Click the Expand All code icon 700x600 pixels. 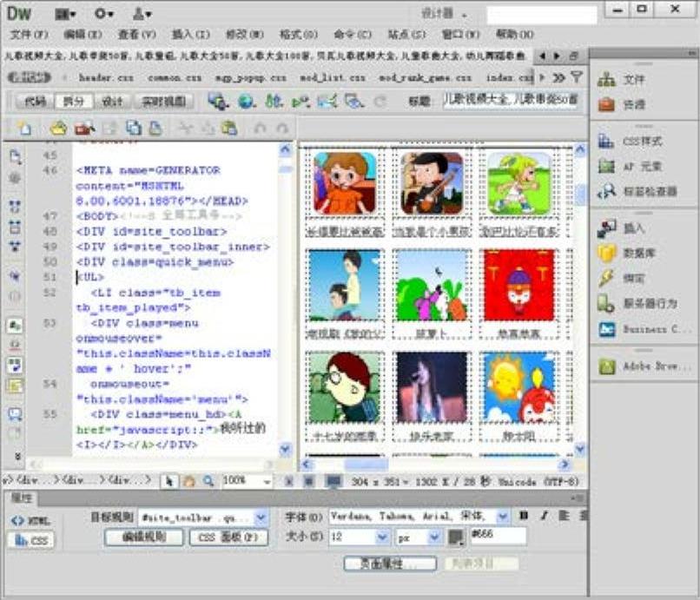pyautogui.click(x=15, y=246)
